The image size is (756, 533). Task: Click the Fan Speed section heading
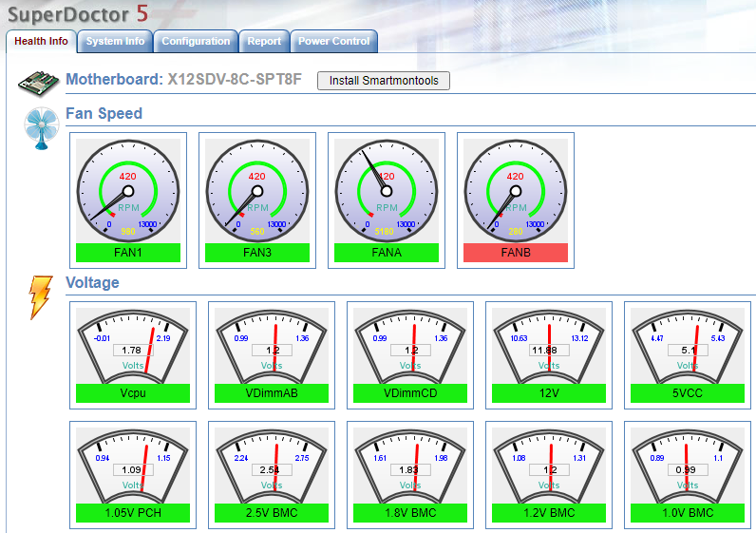(x=104, y=113)
